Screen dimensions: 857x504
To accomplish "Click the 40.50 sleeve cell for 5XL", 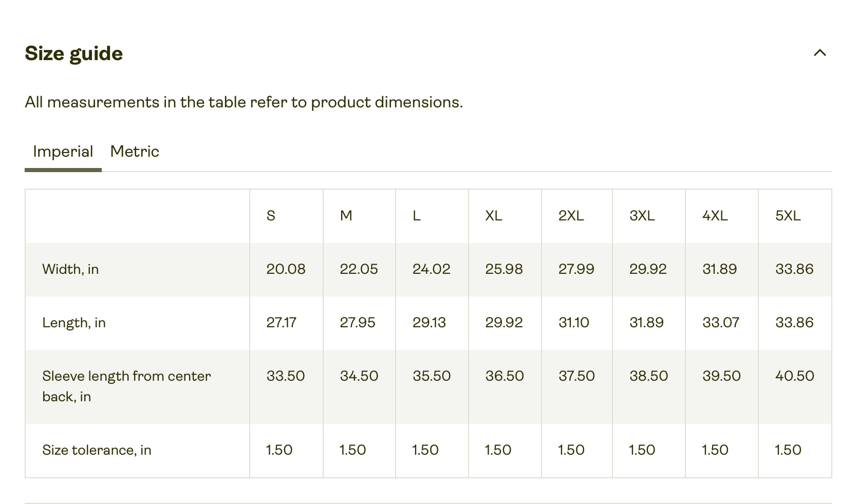I will click(795, 376).
